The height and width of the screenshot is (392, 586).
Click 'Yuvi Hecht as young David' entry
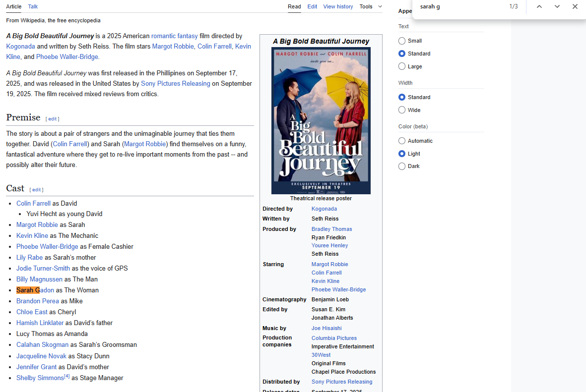point(65,214)
